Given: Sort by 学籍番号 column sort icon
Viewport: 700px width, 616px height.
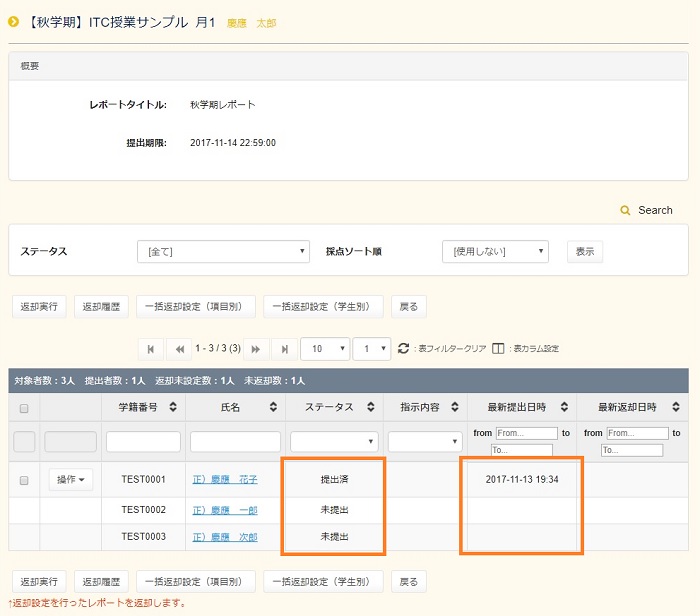Looking at the screenshot, I should [x=174, y=407].
